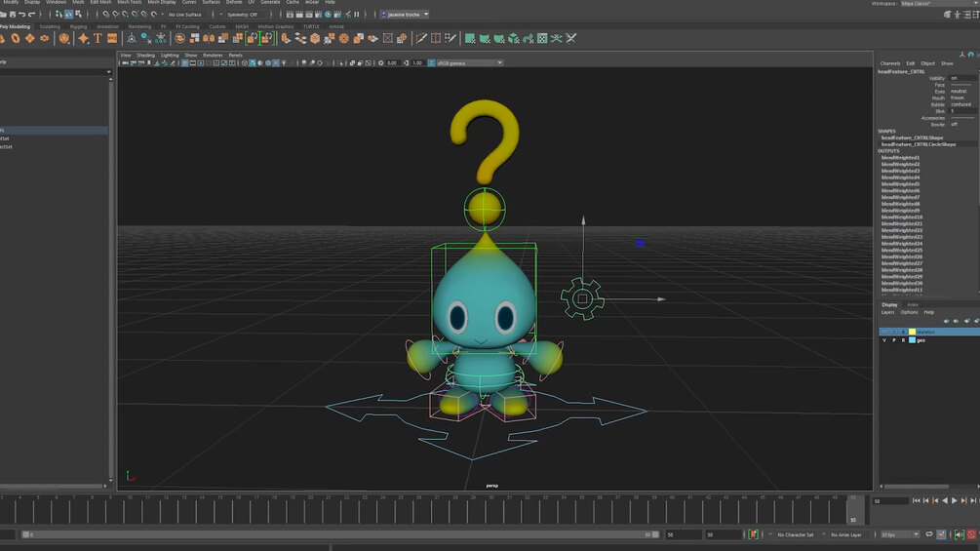Open the No Live Surface field
The height and width of the screenshot is (551, 980).
[x=185, y=15]
